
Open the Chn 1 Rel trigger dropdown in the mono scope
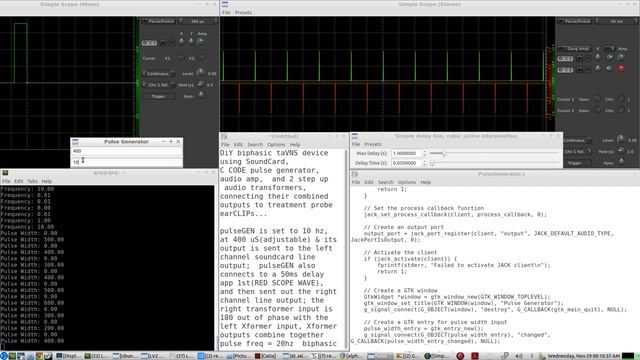click(159, 85)
